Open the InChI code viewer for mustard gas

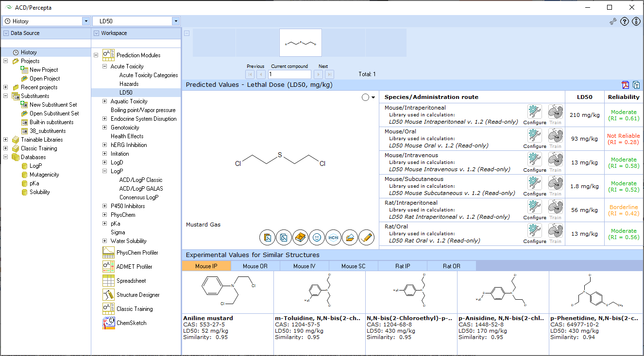coord(334,237)
